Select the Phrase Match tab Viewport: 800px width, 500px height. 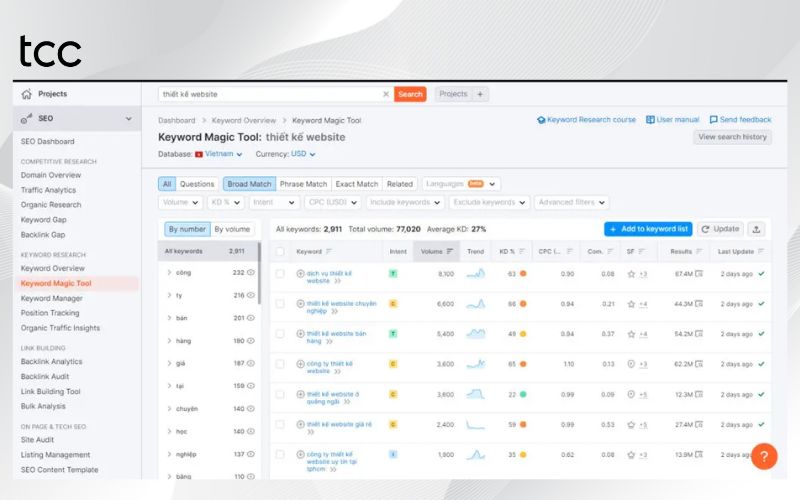[303, 184]
